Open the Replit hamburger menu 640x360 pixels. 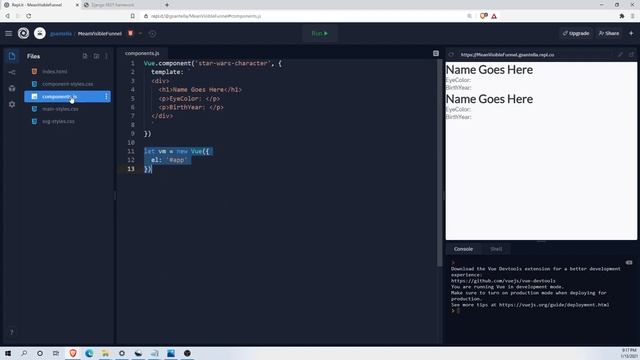[x=9, y=33]
